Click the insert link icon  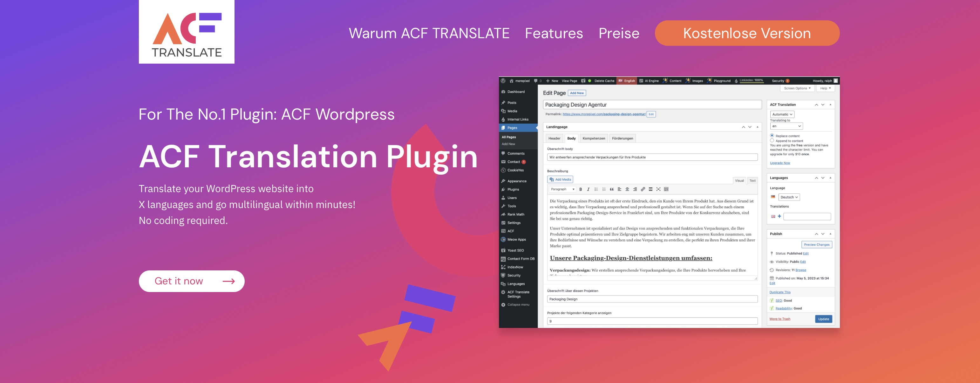(x=643, y=189)
